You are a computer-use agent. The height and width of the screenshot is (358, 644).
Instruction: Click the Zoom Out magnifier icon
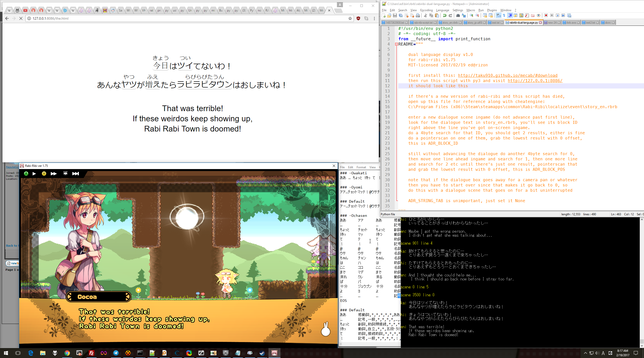pyautogui.click(x=477, y=15)
